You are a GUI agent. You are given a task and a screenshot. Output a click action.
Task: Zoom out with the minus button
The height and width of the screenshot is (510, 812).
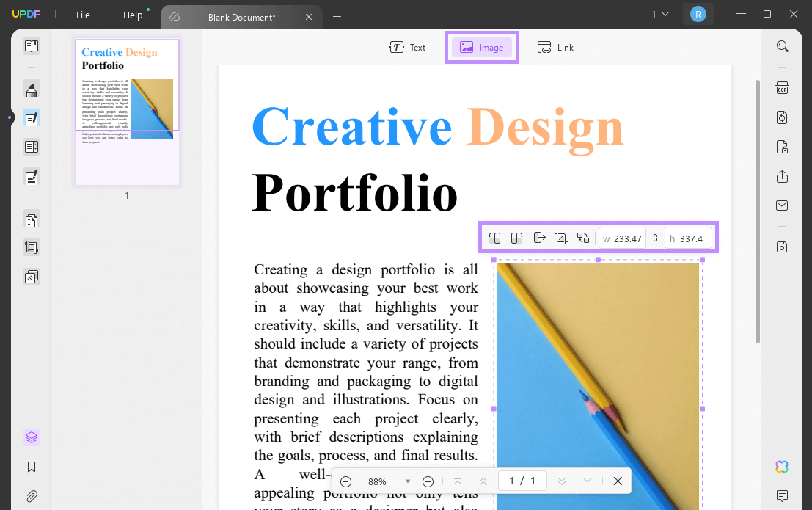tap(346, 481)
